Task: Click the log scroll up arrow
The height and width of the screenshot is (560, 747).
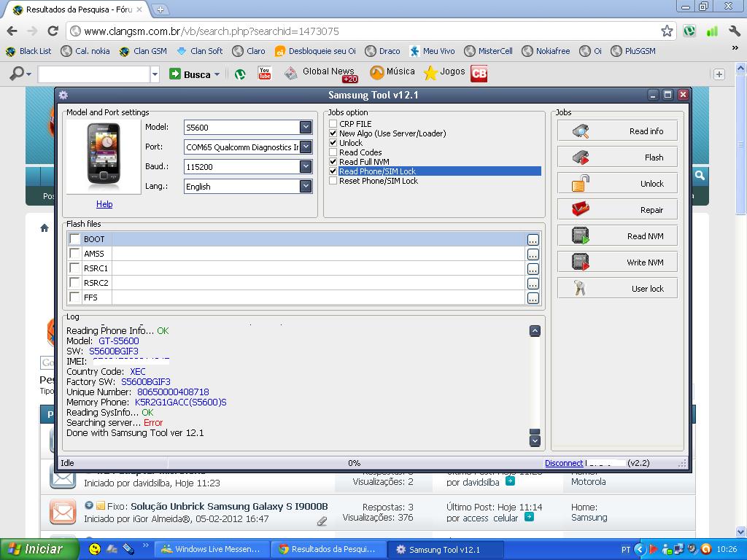Action: 535,330
